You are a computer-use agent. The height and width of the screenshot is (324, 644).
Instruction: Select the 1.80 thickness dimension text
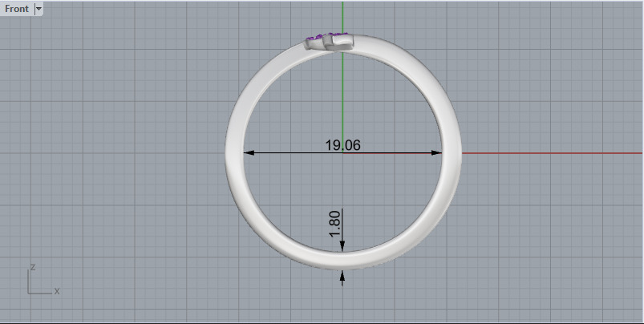click(x=334, y=224)
